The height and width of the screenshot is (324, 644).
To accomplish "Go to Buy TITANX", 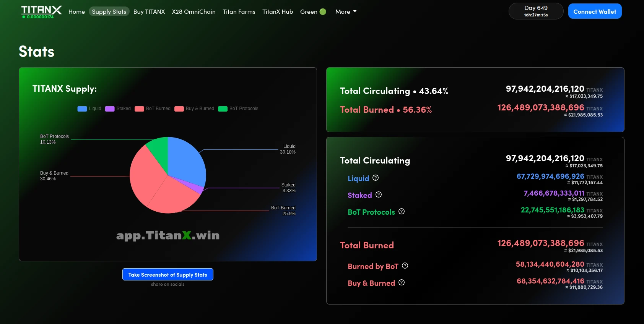I will point(149,12).
